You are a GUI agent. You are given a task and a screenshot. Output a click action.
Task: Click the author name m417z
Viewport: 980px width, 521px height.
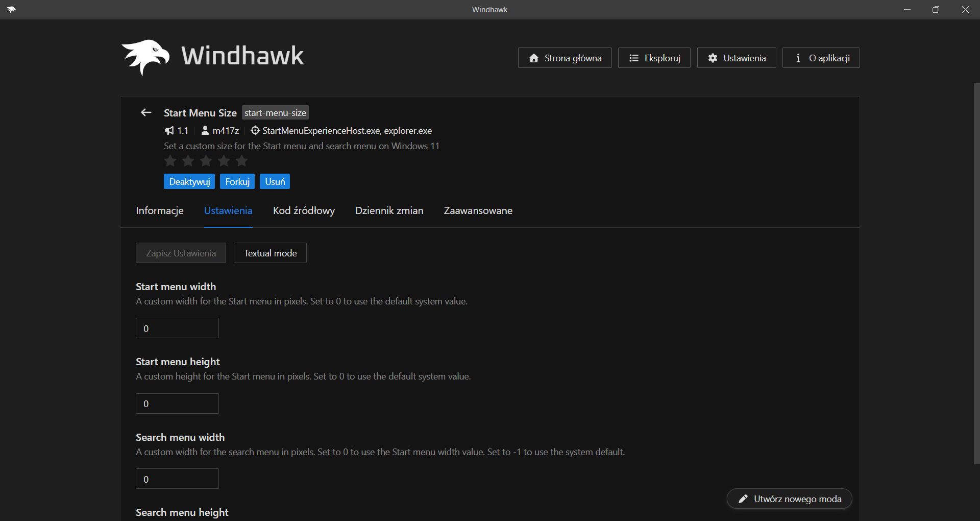226,131
